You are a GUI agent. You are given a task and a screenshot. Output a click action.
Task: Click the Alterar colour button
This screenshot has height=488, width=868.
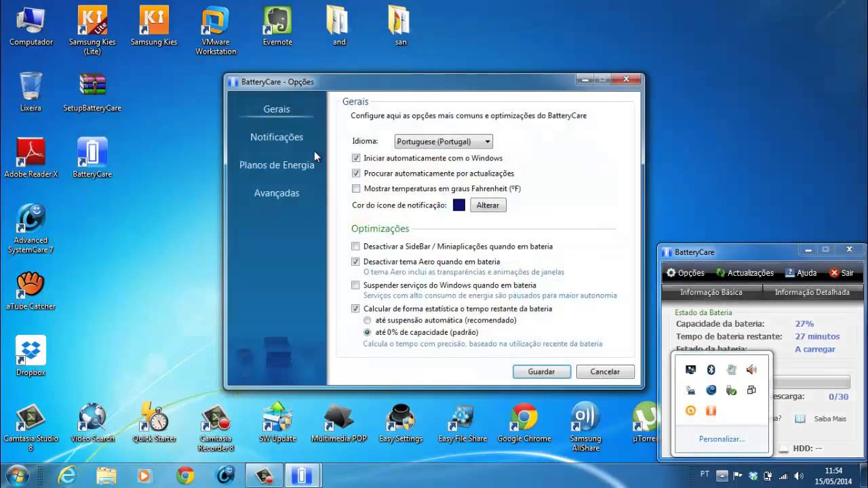pos(488,205)
